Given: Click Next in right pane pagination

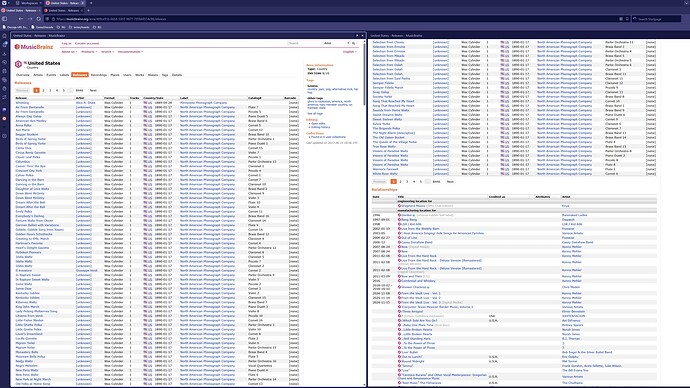Looking at the screenshot, I should (450, 181).
